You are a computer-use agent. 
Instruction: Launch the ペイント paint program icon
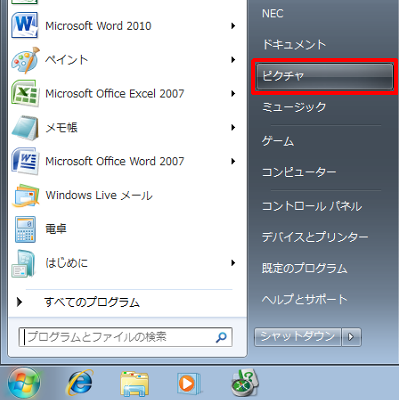(x=25, y=60)
